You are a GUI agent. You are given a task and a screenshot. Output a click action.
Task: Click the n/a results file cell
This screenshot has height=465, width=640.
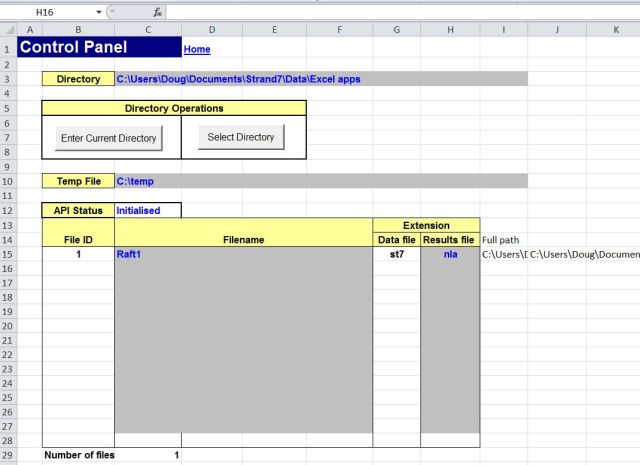450,255
